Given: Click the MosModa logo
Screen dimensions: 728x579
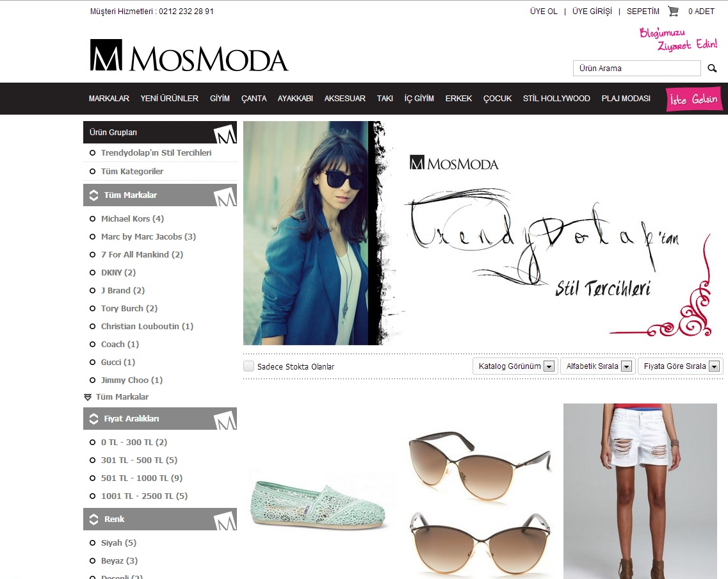Looking at the screenshot, I should click(189, 55).
